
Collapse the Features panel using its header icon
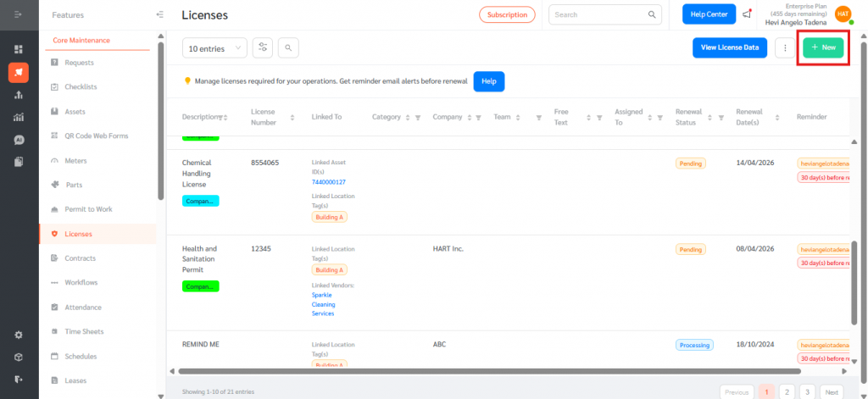[160, 14]
